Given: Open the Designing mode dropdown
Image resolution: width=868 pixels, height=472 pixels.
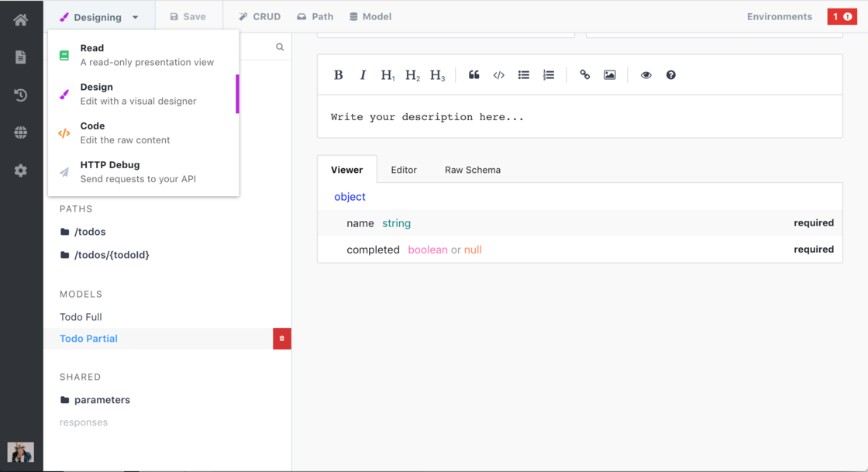Looking at the screenshot, I should (97, 16).
